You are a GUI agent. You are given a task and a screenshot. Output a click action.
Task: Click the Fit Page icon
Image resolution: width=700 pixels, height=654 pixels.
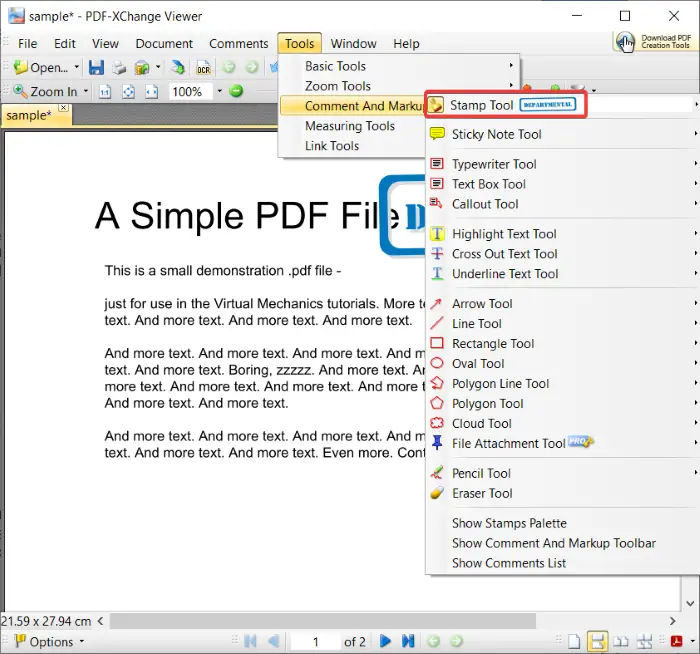tap(129, 92)
